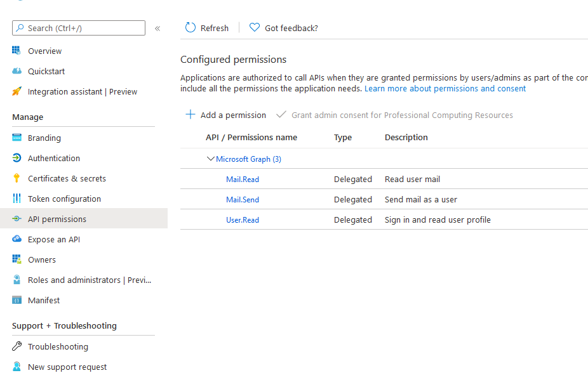Click the Authentication icon in sidebar
Image resolution: width=588 pixels, height=380 pixels.
[x=17, y=158]
